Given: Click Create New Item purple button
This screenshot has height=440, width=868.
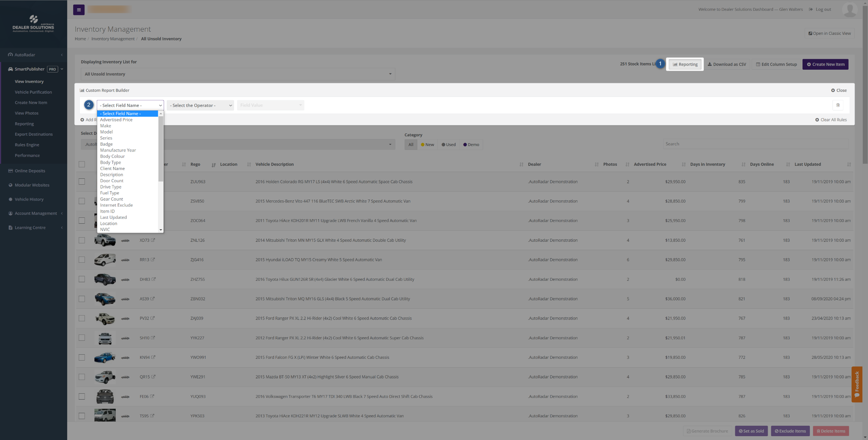Looking at the screenshot, I should pyautogui.click(x=825, y=64).
